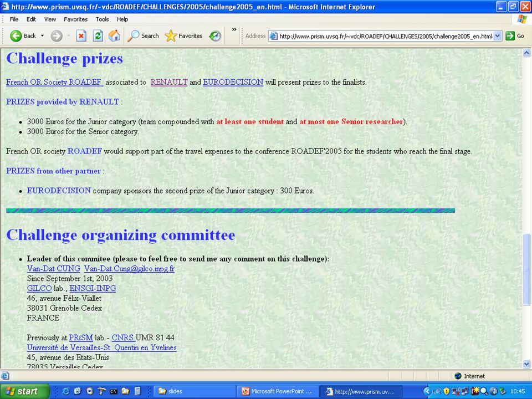
Task: Open the Van-Dat CUNG name link
Action: click(x=54, y=268)
